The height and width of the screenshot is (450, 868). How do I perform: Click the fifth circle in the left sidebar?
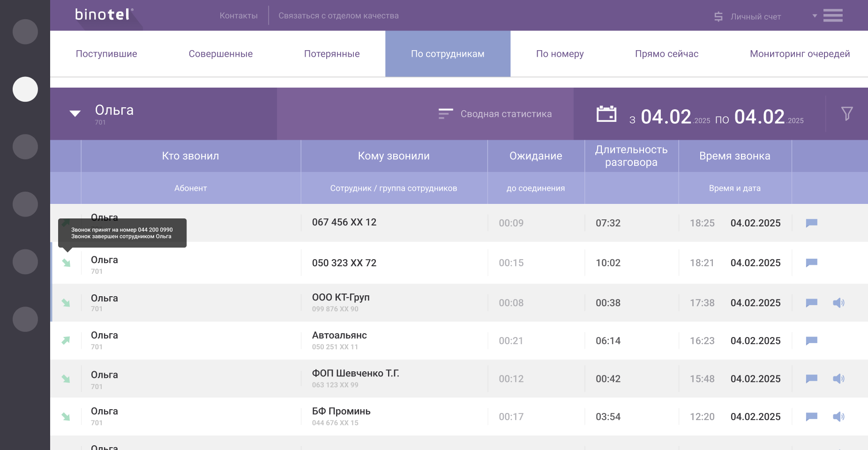pos(25,262)
